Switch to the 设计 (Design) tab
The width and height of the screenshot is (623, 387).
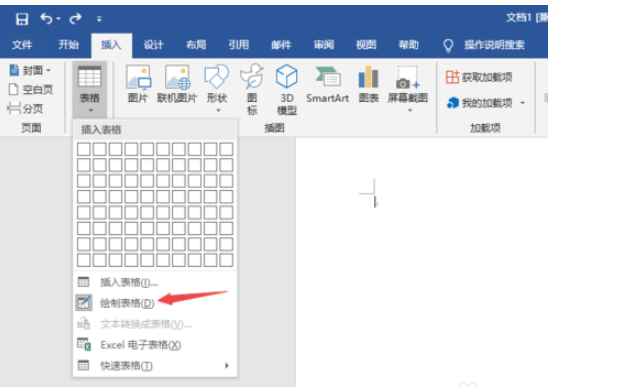[153, 45]
